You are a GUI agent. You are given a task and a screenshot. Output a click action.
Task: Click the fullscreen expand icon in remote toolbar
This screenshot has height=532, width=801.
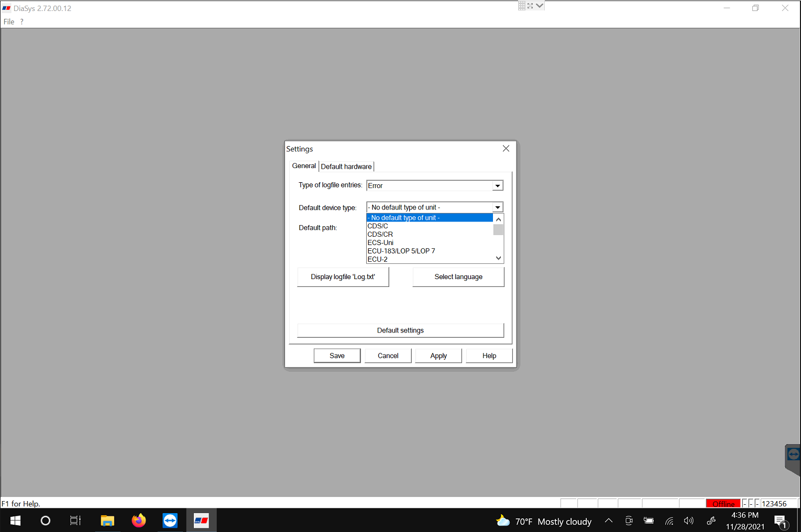pos(531,5)
